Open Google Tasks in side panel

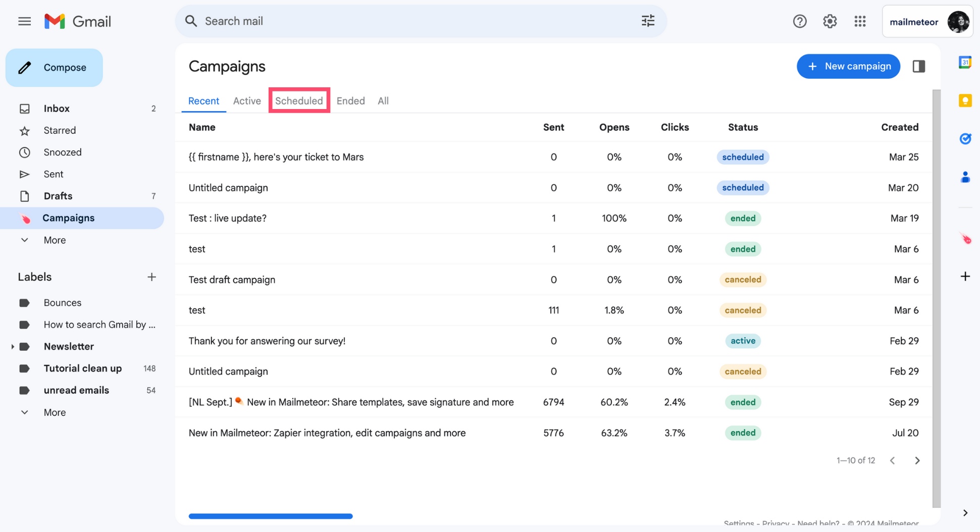pyautogui.click(x=965, y=139)
